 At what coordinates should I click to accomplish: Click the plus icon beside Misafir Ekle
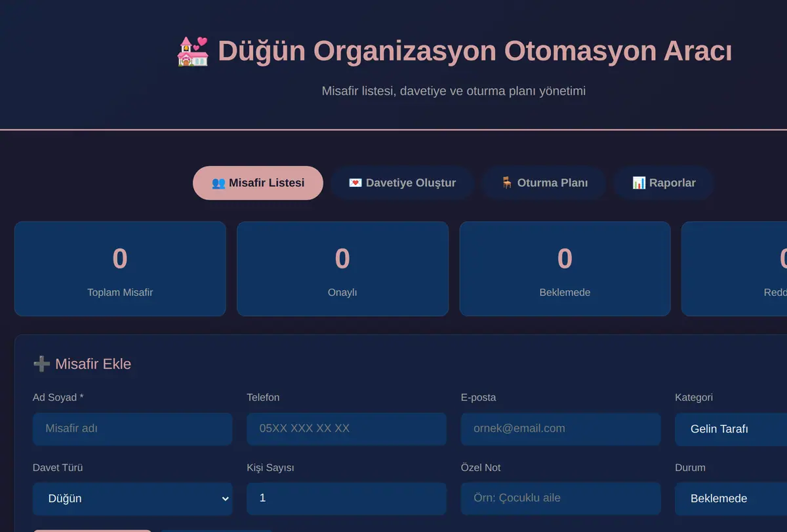(41, 363)
